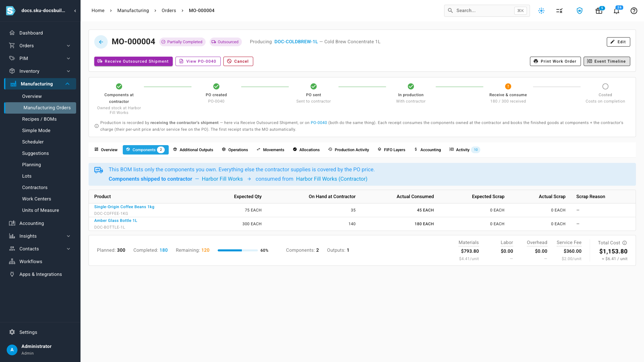Click the shield icon in top bar

coord(580,11)
